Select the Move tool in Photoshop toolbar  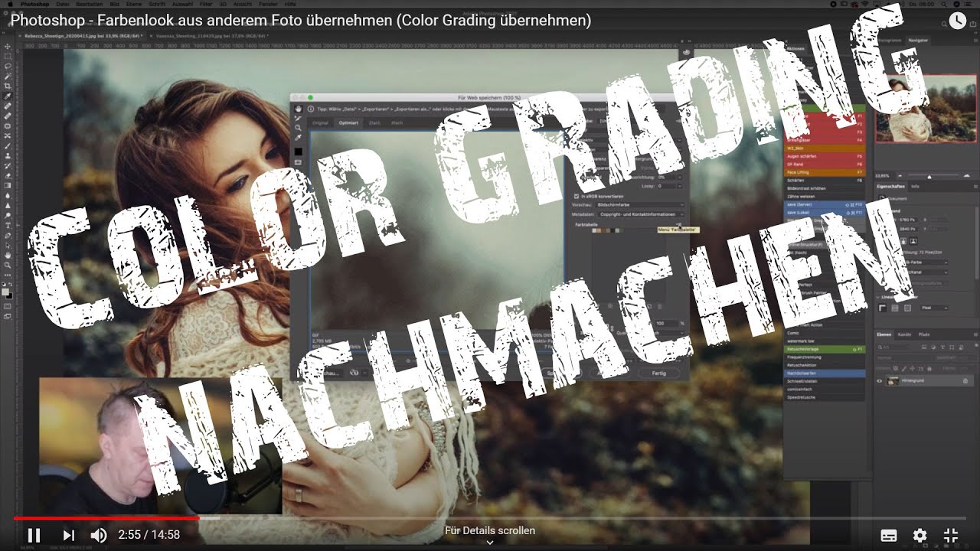click(x=8, y=47)
